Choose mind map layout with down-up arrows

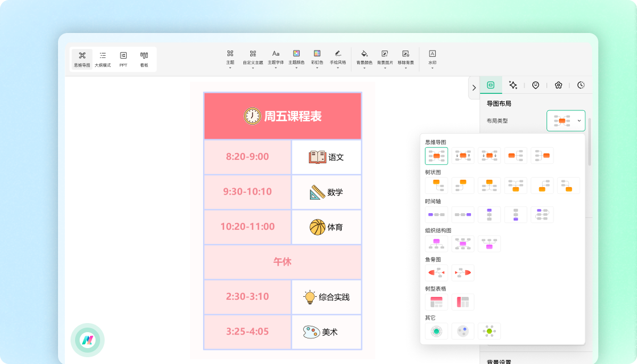click(463, 156)
